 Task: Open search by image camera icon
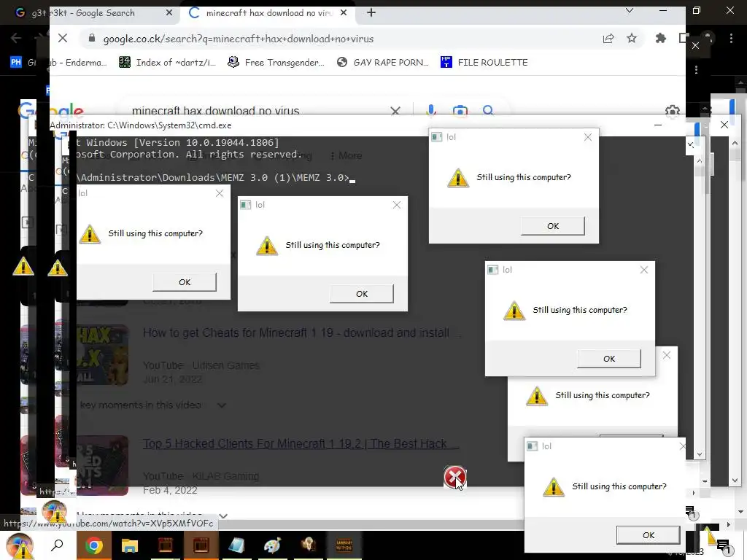(x=460, y=111)
